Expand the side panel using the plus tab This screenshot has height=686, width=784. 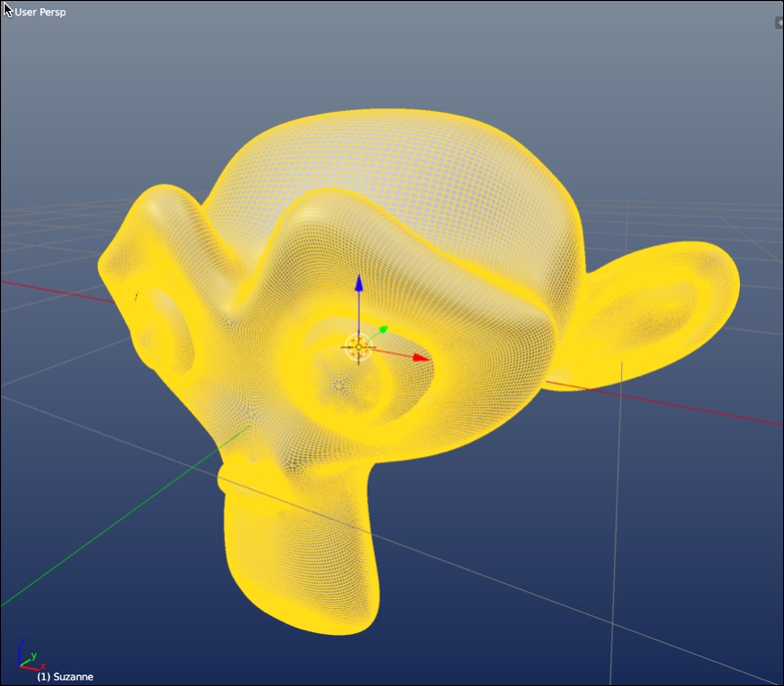click(779, 23)
